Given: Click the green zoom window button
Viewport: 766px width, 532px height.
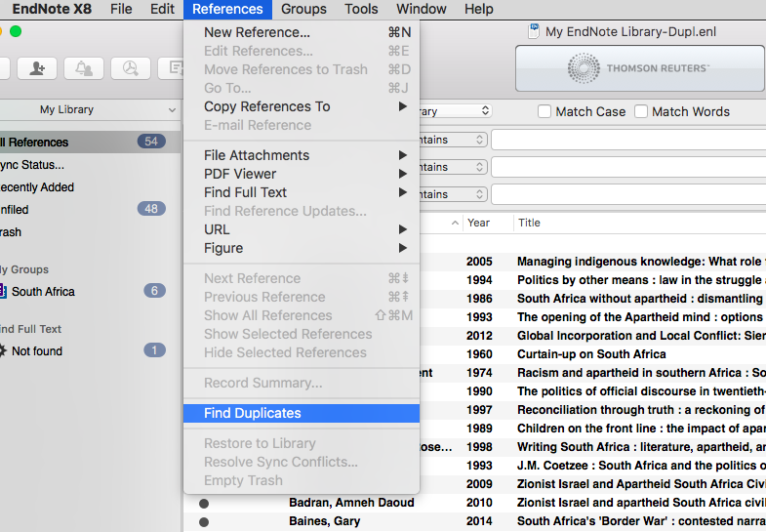Looking at the screenshot, I should tap(16, 32).
